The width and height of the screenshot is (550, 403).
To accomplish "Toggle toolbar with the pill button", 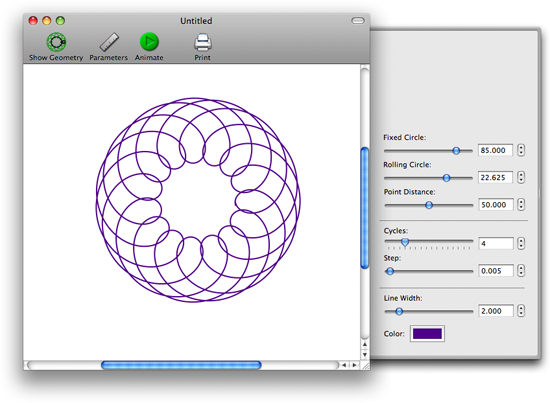I will coord(358,21).
